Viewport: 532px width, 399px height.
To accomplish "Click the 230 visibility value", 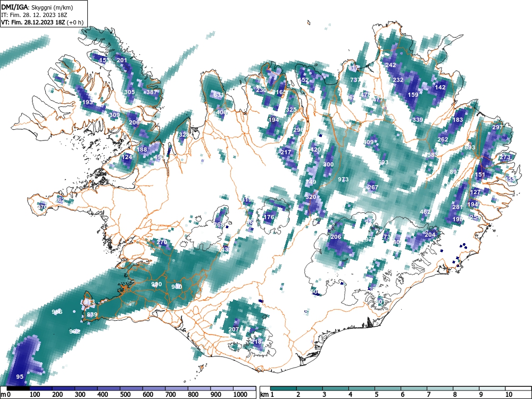I will [261, 90].
